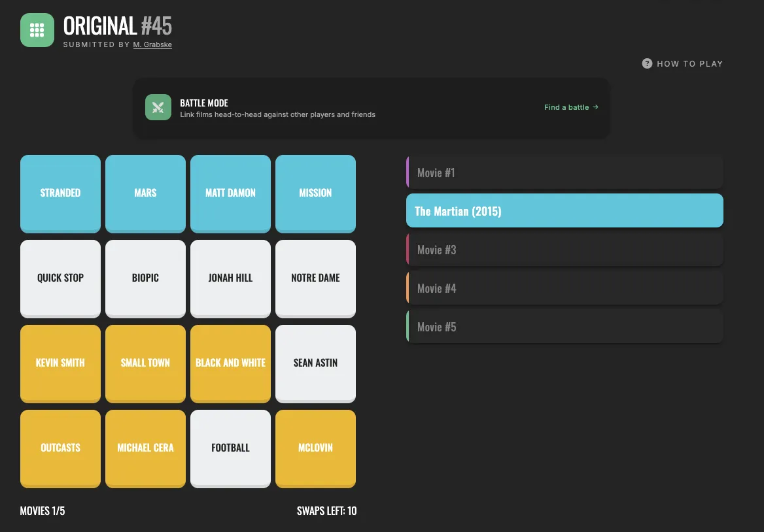Select the MISSION tile
The image size is (764, 532).
[x=316, y=193]
